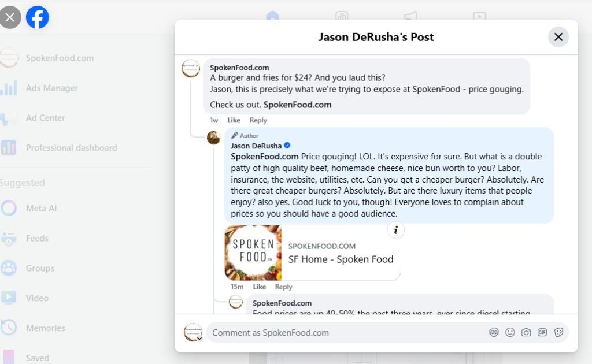Open Meta AI from the sidebar
Image resolution: width=592 pixels, height=364 pixels.
[x=41, y=208]
